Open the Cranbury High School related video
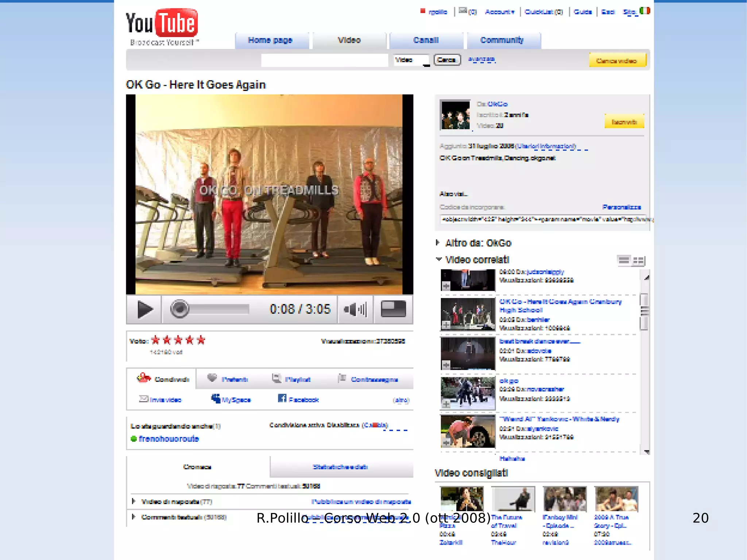The width and height of the screenshot is (747, 560). point(560,306)
